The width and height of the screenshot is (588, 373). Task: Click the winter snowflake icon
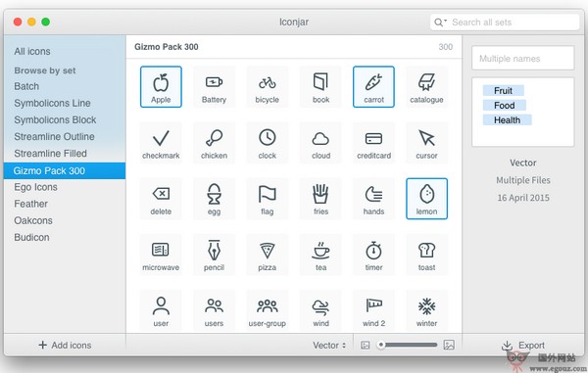tap(426, 310)
